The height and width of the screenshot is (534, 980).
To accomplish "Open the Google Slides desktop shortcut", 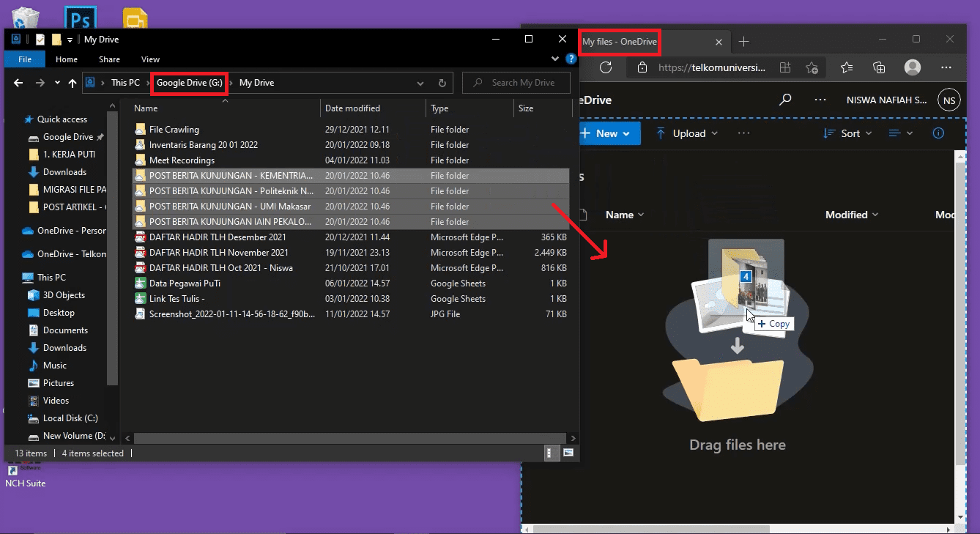I will point(136,18).
